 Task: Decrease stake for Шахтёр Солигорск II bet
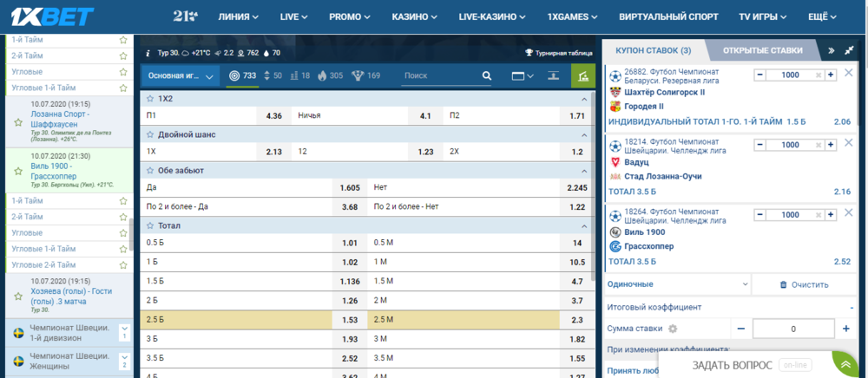[x=760, y=75]
